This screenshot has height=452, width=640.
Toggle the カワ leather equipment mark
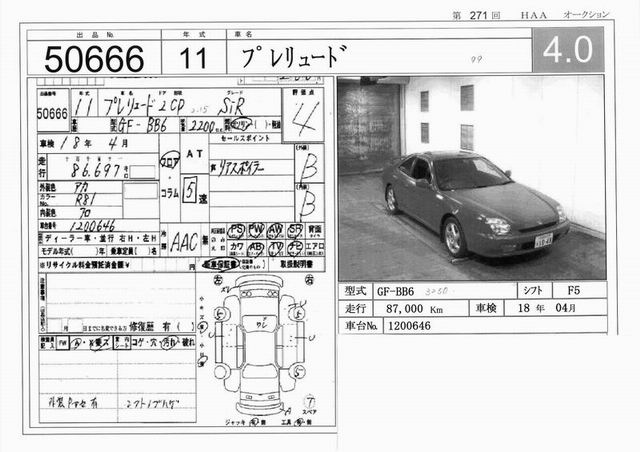[x=237, y=246]
